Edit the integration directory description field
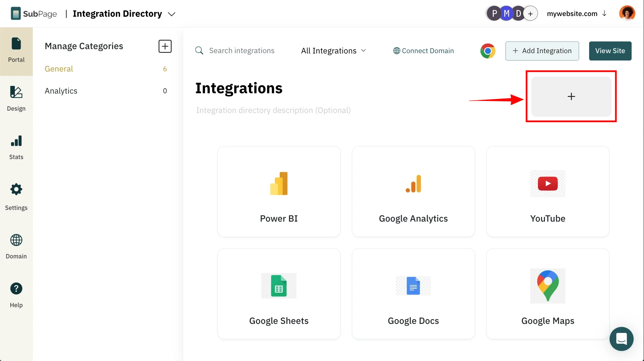644x361 pixels. [x=273, y=110]
